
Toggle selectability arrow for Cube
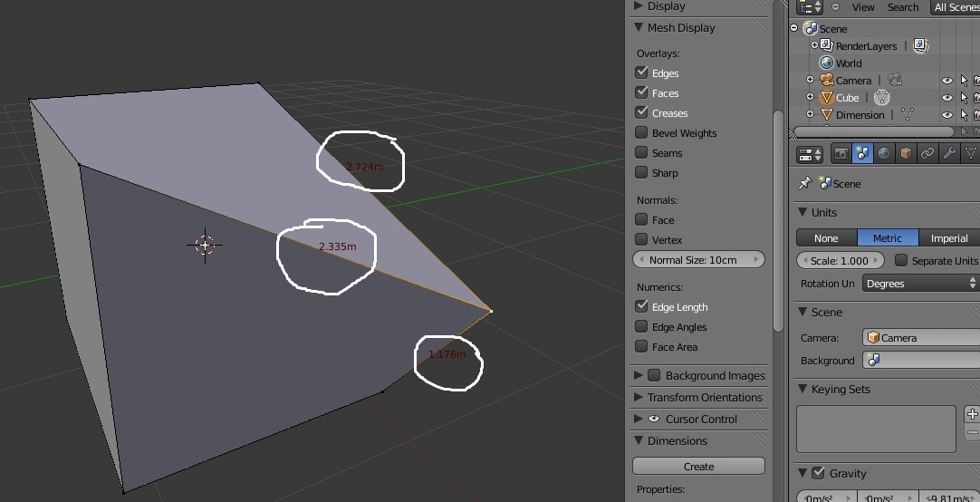pyautogui.click(x=964, y=98)
